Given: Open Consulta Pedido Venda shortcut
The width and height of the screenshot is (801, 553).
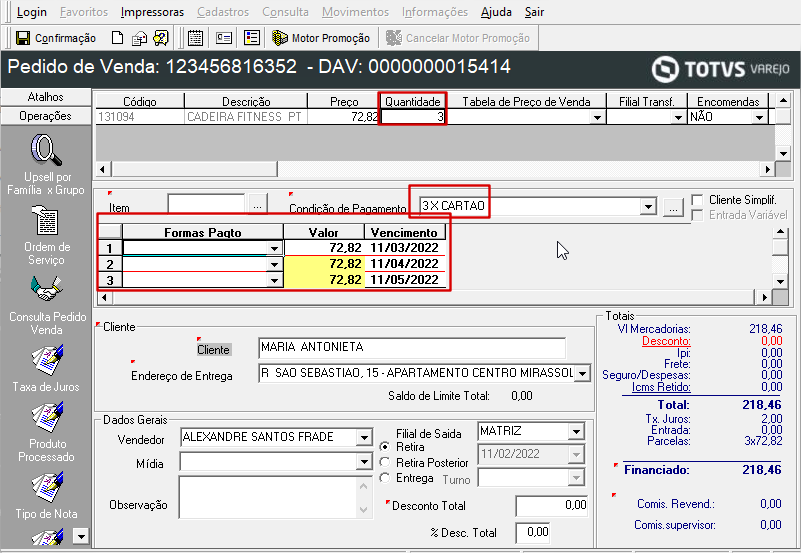Looking at the screenshot, I should 47,305.
